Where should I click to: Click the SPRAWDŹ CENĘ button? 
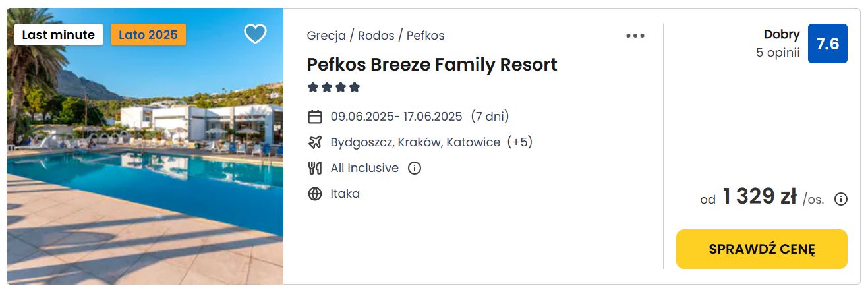[762, 249]
